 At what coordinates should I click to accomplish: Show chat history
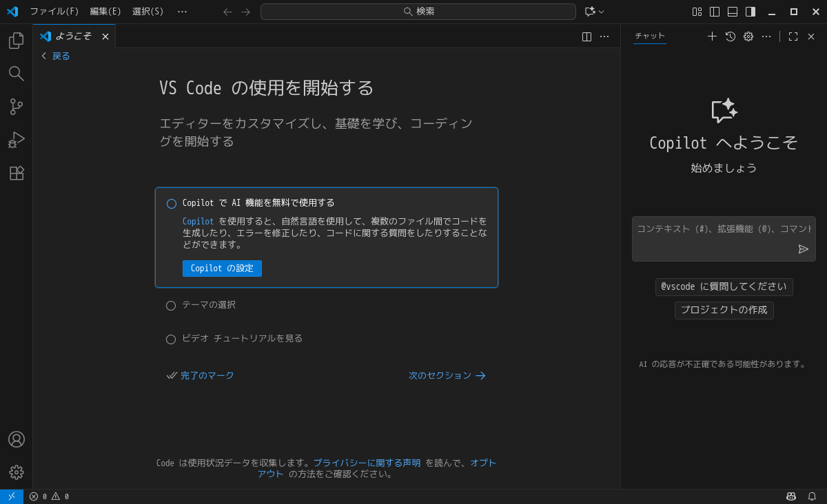pos(731,36)
